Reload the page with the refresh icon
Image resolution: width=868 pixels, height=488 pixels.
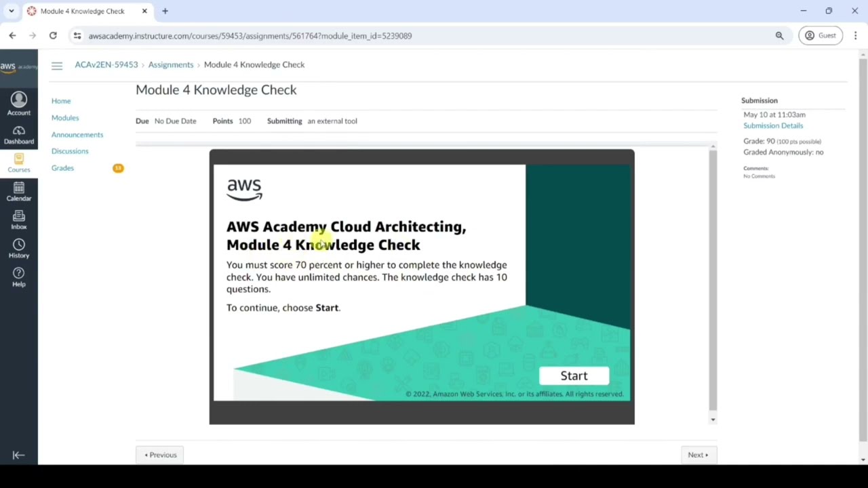click(x=53, y=35)
